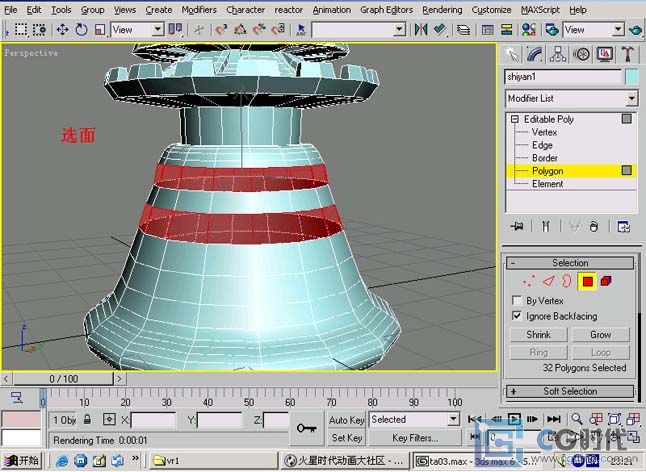Open Configure Modifier Sets icon
Image resolution: width=646 pixels, height=472 pixels.
click(623, 226)
